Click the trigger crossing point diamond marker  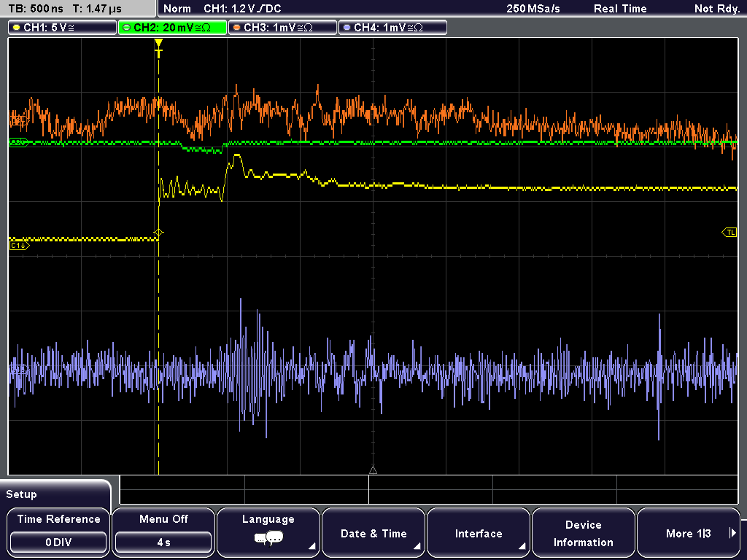click(158, 233)
